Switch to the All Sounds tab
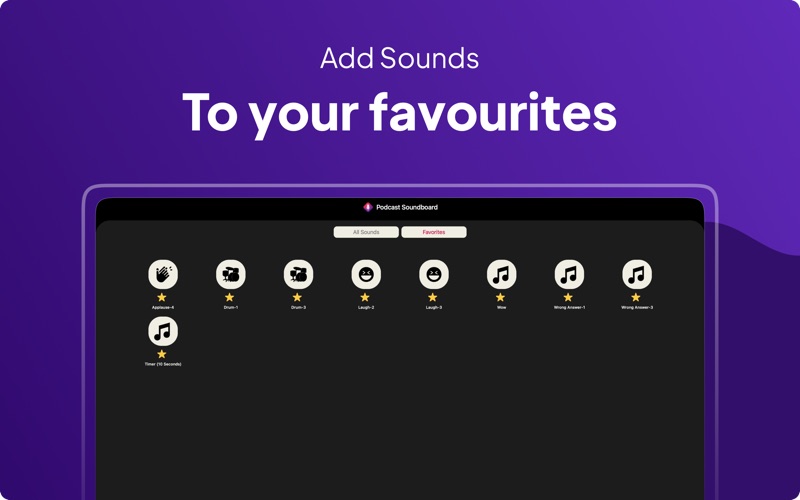This screenshot has height=500, width=800. tap(366, 232)
